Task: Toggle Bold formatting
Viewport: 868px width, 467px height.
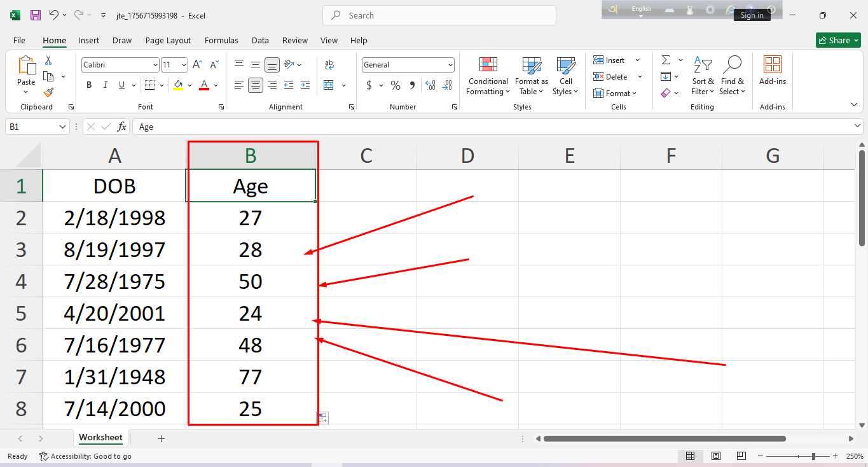Action: (89, 85)
